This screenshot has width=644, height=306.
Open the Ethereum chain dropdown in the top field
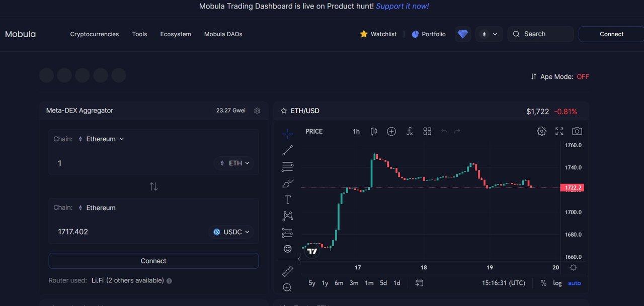coord(101,139)
